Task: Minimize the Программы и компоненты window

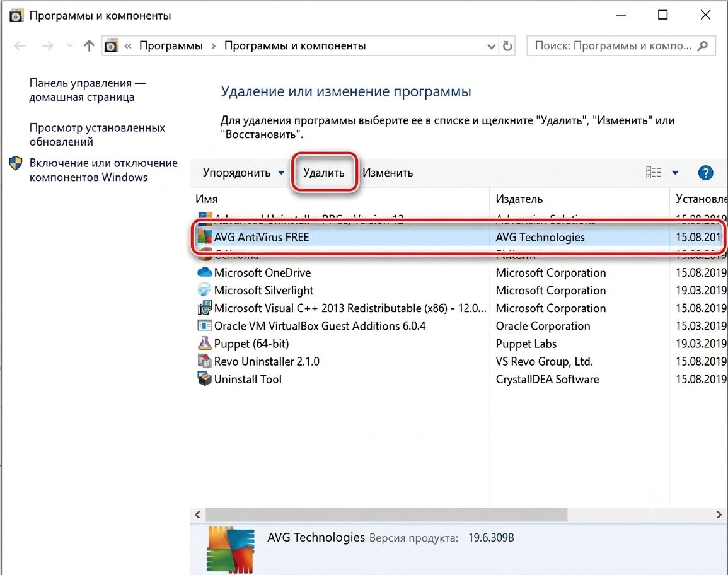Action: coord(621,15)
